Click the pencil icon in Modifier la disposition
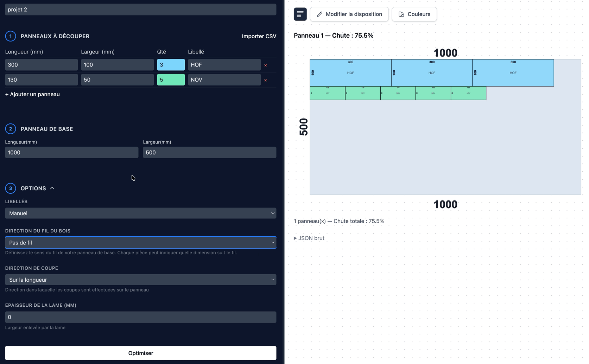Image resolution: width=589 pixels, height=364 pixels. [x=319, y=14]
